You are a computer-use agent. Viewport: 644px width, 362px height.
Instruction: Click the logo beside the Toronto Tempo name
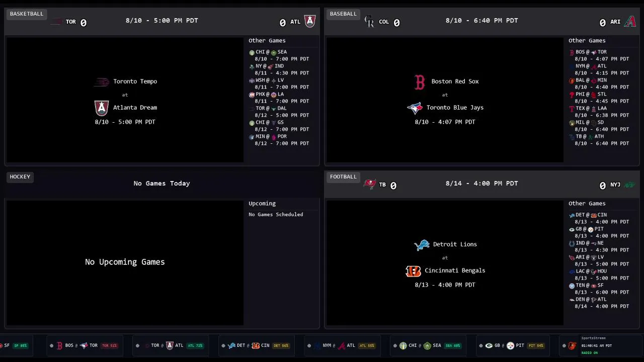102,82
